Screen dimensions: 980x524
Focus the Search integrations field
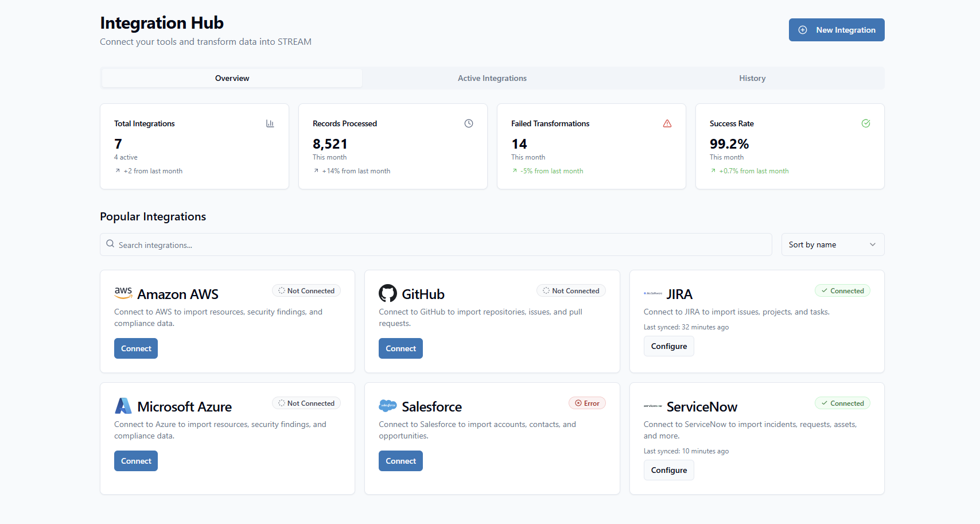(436, 244)
